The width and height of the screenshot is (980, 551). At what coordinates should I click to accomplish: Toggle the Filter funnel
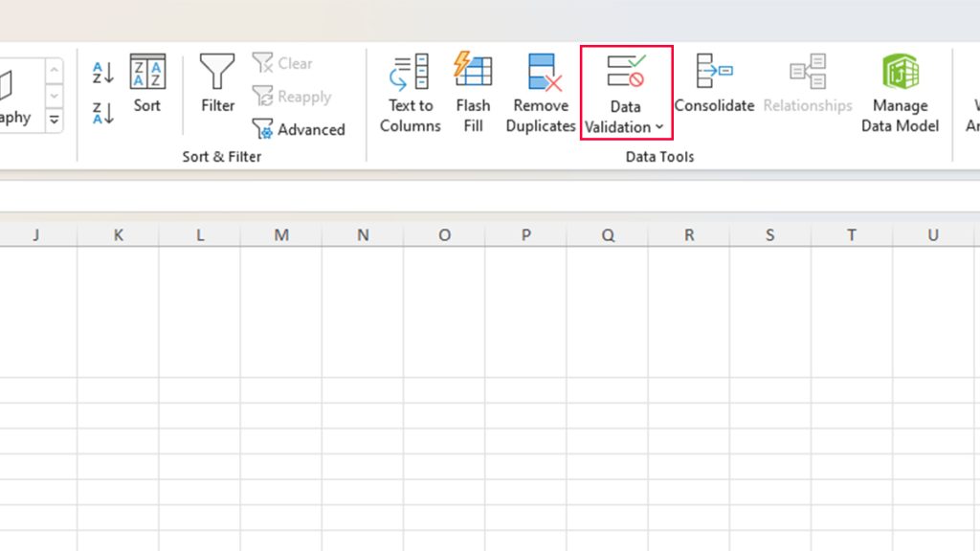[x=217, y=84]
